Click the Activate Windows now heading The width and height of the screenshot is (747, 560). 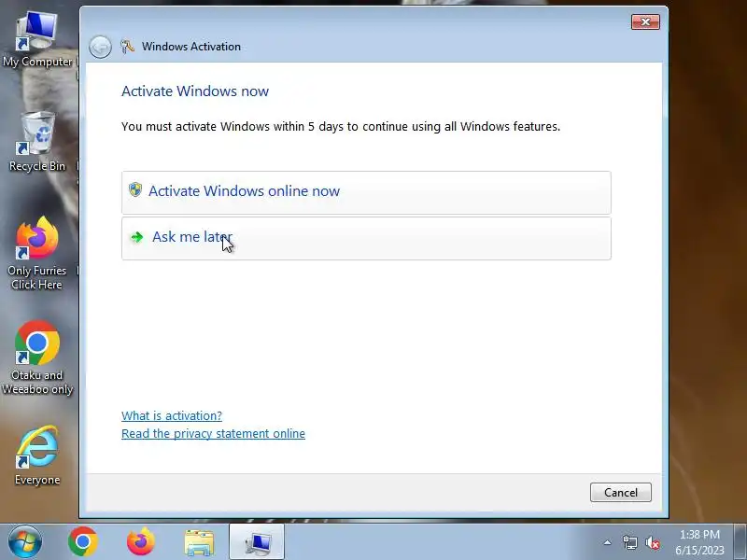[195, 91]
